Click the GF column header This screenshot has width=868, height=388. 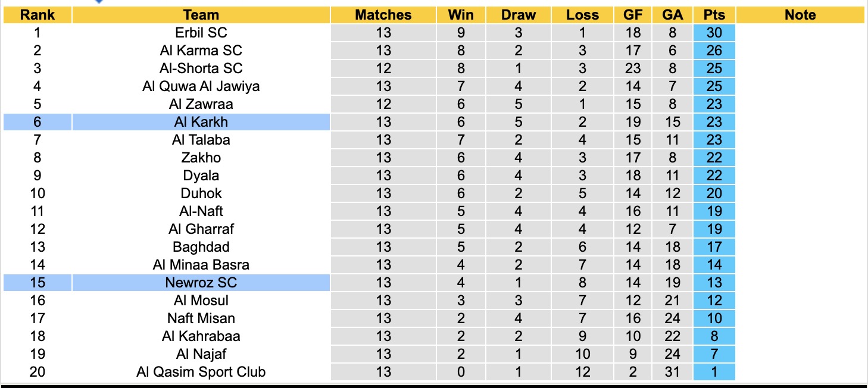pyautogui.click(x=633, y=15)
